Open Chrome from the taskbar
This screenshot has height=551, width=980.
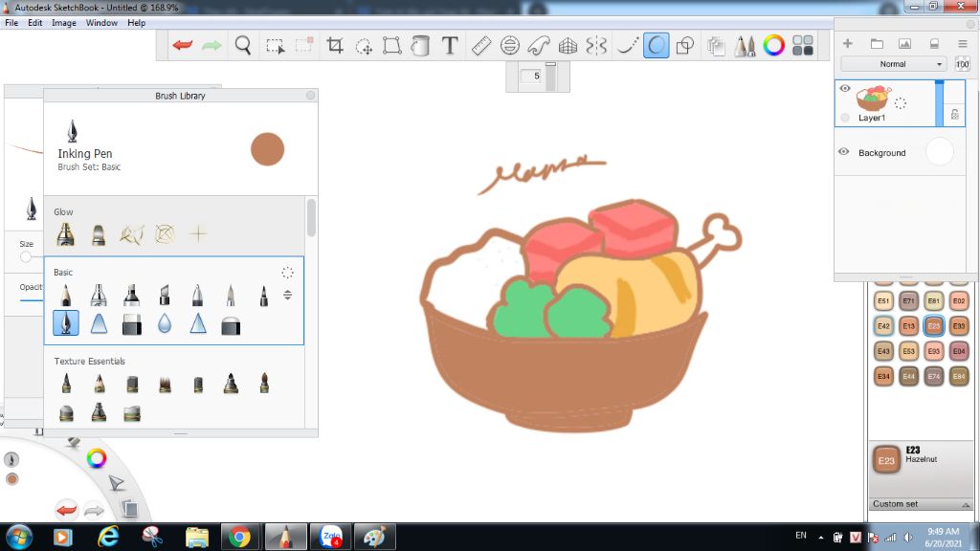pos(239,537)
